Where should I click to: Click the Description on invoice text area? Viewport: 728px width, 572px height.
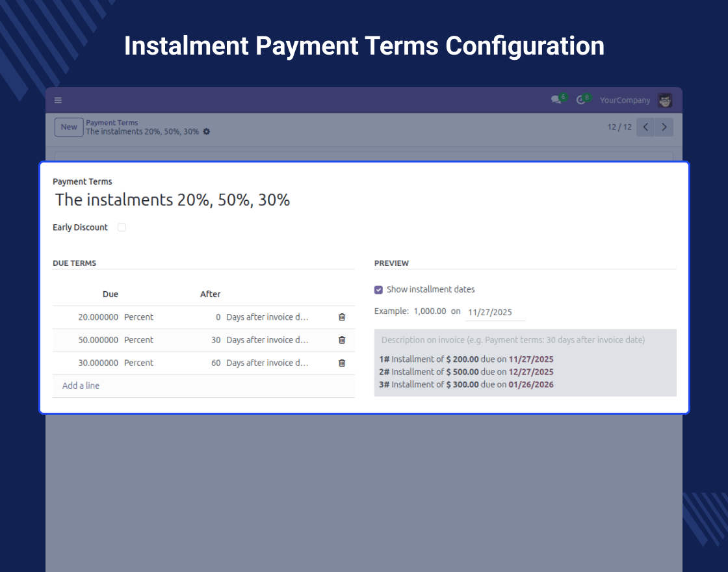point(525,340)
